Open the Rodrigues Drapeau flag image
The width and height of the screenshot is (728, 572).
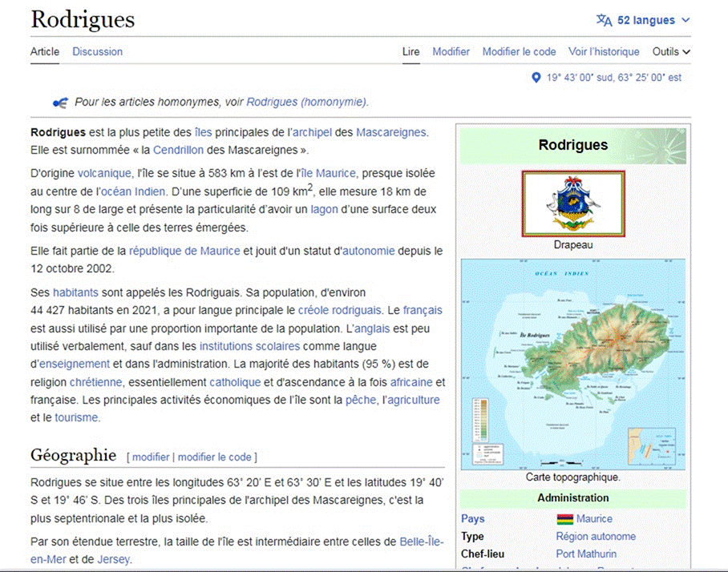(x=573, y=203)
